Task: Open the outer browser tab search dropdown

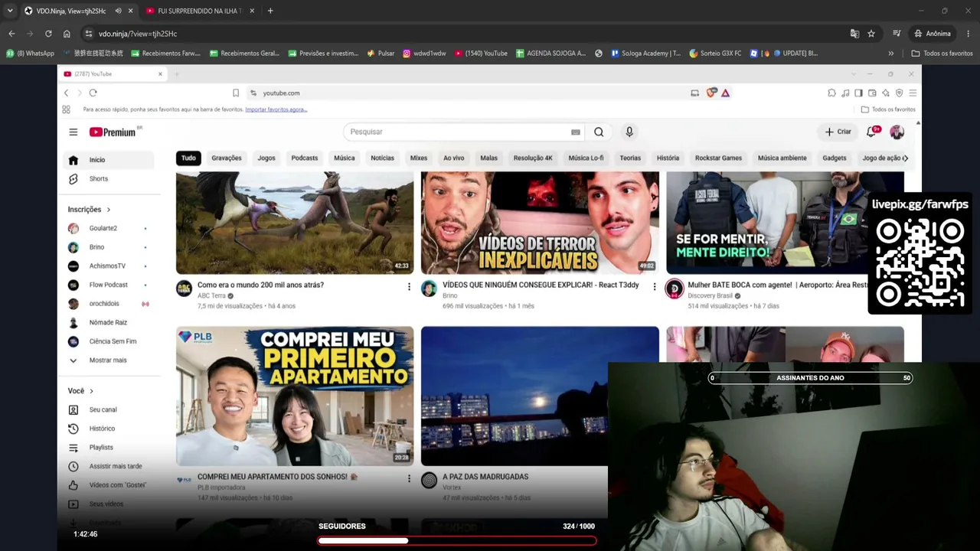Action: point(10,11)
